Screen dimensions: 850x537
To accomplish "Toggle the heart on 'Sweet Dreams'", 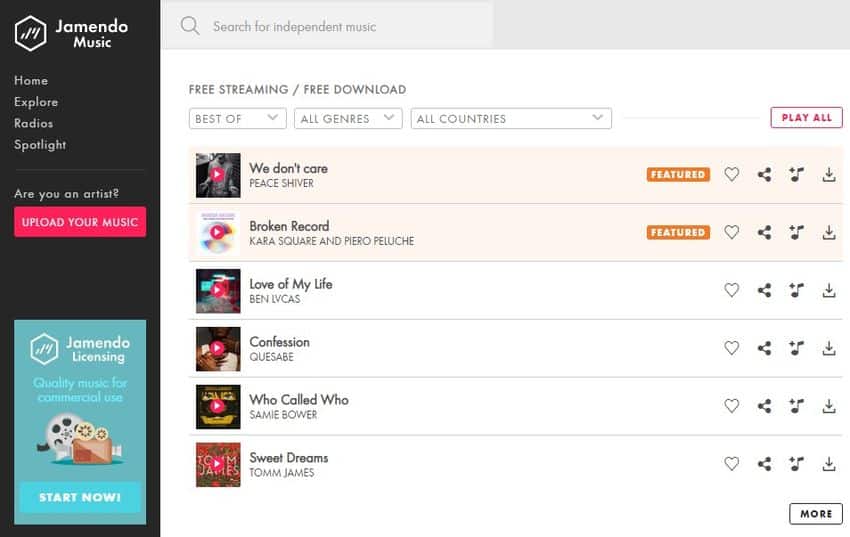I will pyautogui.click(x=731, y=465).
